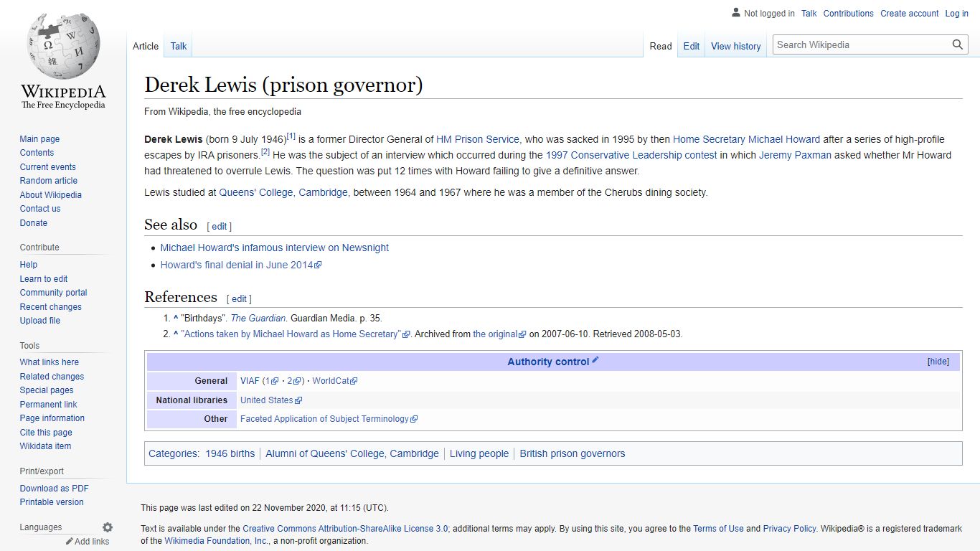Open Faceted Application of Subject Terminology link
980x551 pixels.
pos(329,419)
